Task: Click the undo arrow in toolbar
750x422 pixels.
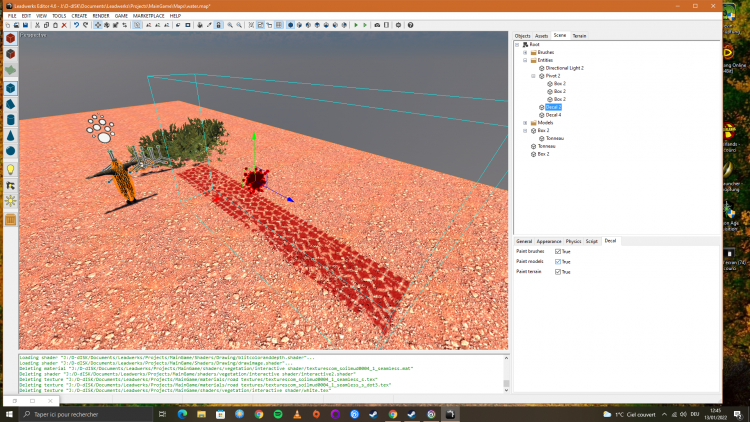Action: pyautogui.click(x=76, y=25)
